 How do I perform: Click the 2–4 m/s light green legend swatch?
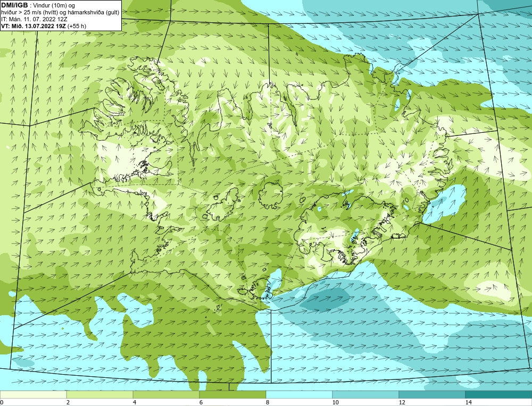tap(100, 394)
